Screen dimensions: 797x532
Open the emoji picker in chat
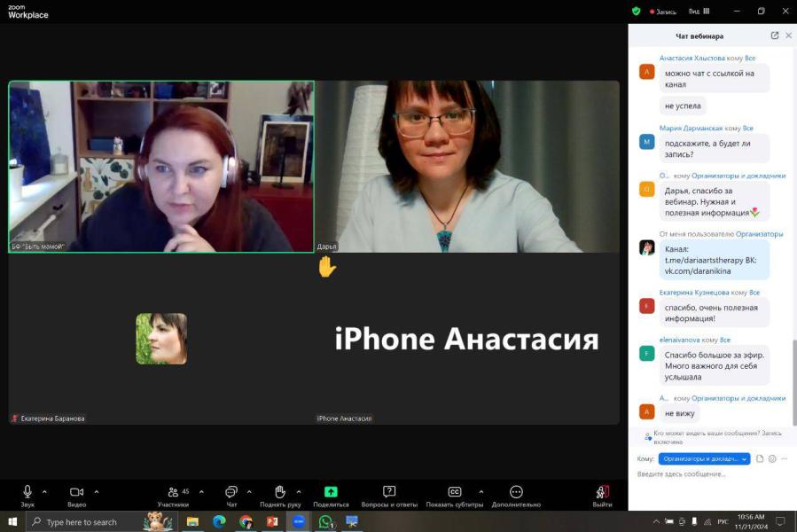click(x=772, y=458)
